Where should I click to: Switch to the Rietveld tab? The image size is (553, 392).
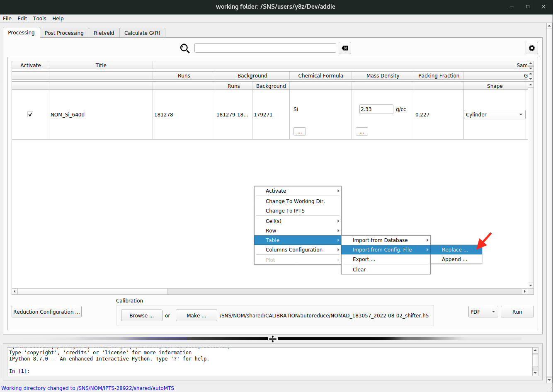pos(104,33)
